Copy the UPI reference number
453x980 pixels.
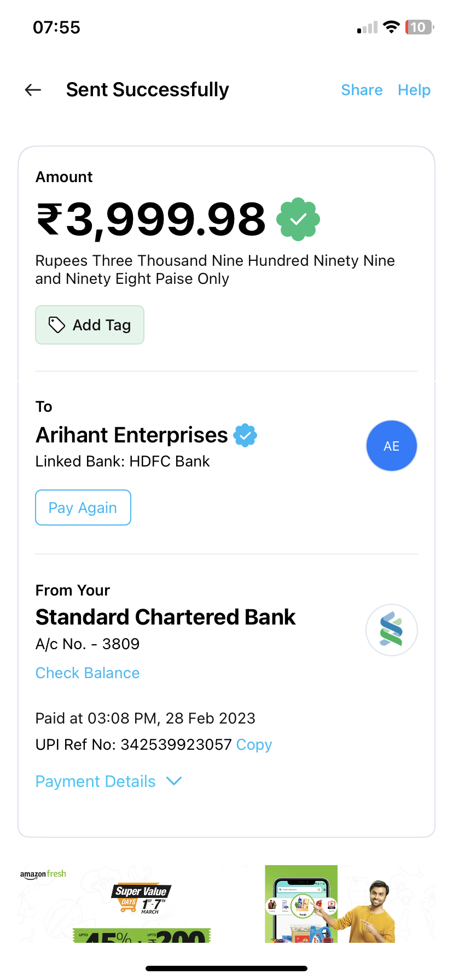point(254,745)
